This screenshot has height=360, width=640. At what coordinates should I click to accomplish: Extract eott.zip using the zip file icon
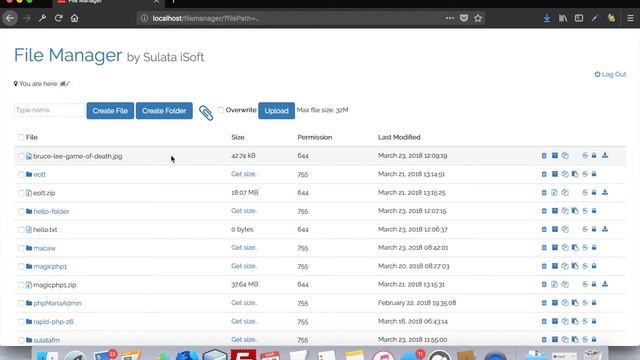tap(554, 192)
